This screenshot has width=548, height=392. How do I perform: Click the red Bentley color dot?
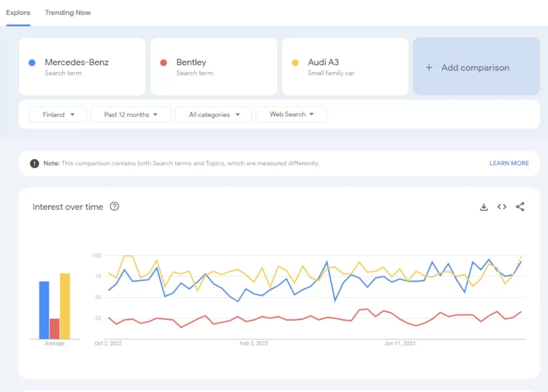point(164,63)
